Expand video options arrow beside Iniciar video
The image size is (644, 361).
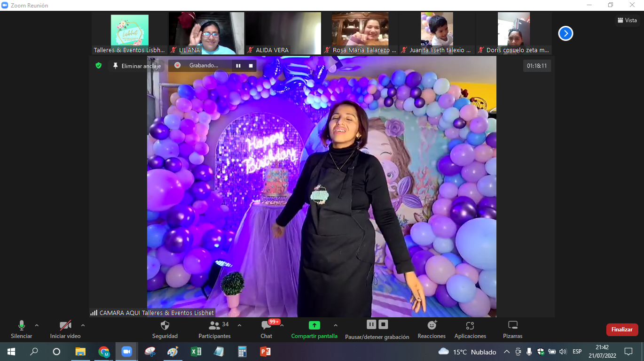coord(83,325)
